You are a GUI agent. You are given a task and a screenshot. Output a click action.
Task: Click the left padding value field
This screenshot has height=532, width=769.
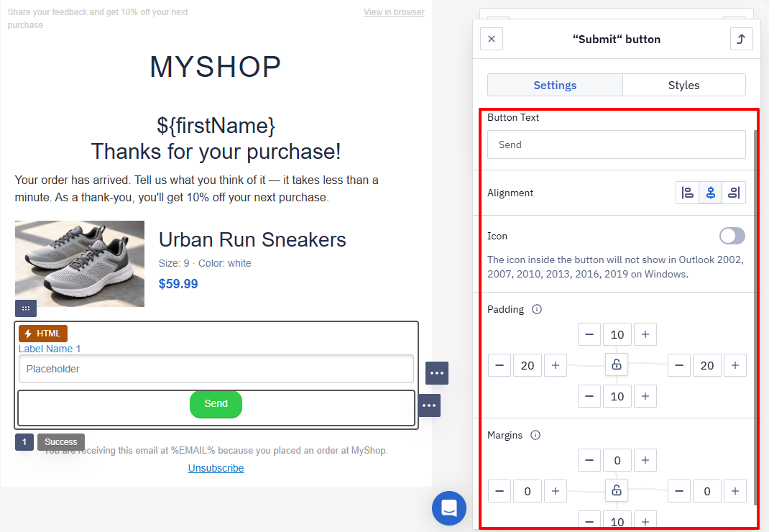528,365
